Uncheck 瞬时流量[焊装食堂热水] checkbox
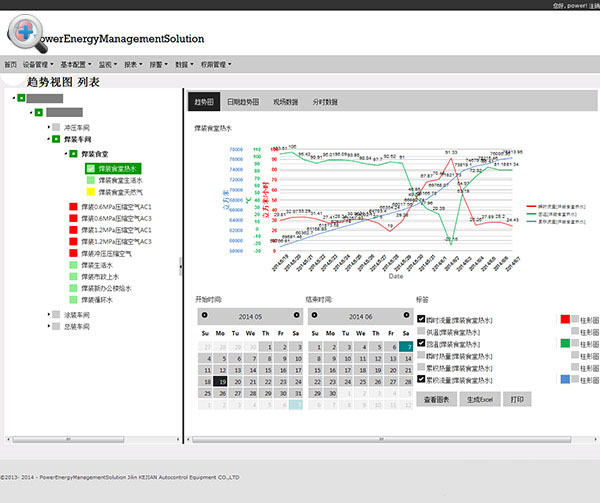This screenshot has height=503, width=601. tap(421, 319)
